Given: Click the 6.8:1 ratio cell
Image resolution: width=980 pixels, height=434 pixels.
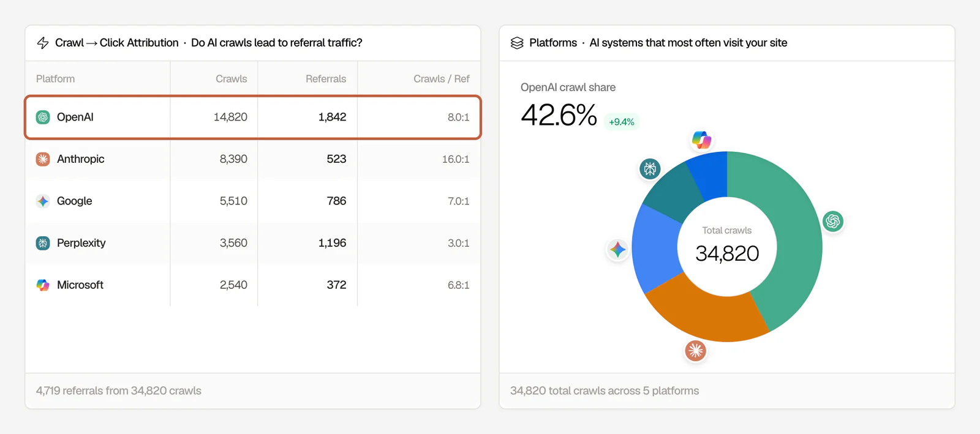Looking at the screenshot, I should [458, 285].
